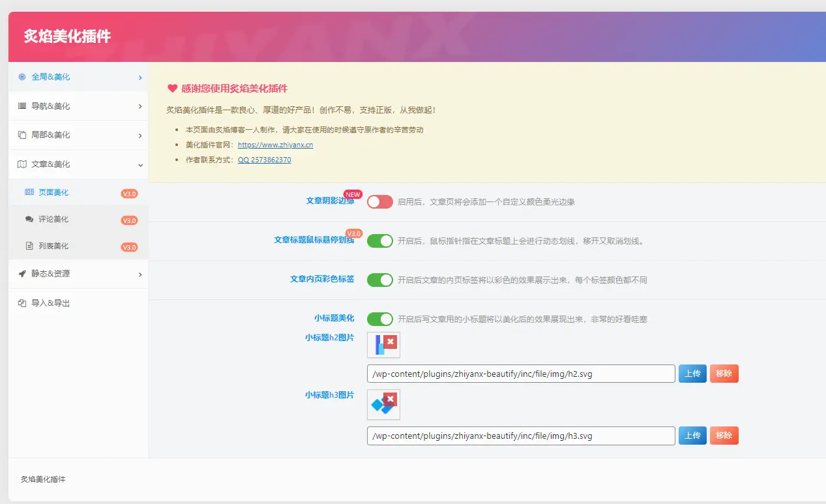
Task: Expand the 静态&资源 section
Action: tap(78, 274)
